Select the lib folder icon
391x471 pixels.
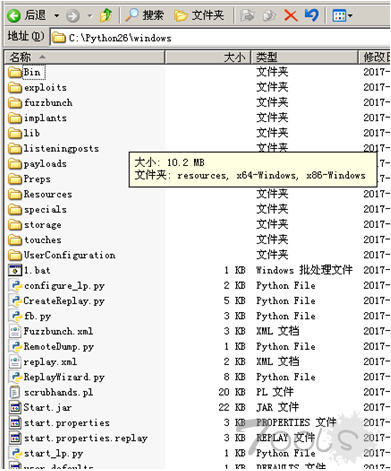[14, 133]
